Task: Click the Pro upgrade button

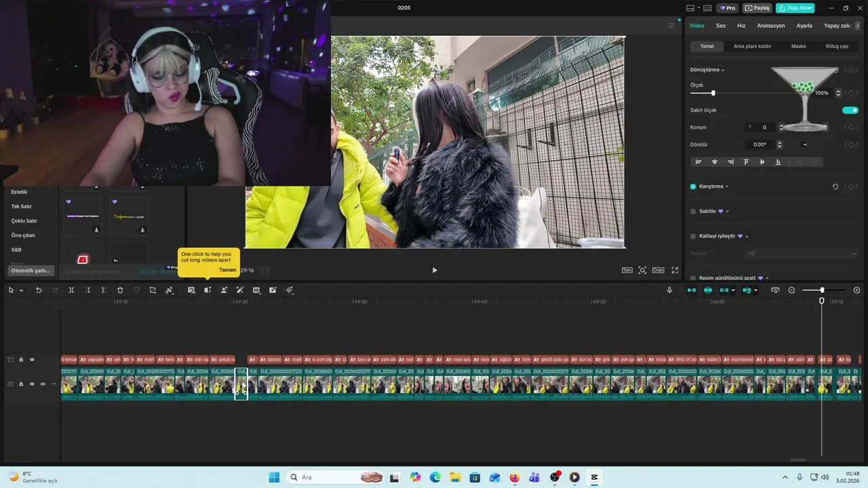Action: [x=728, y=8]
